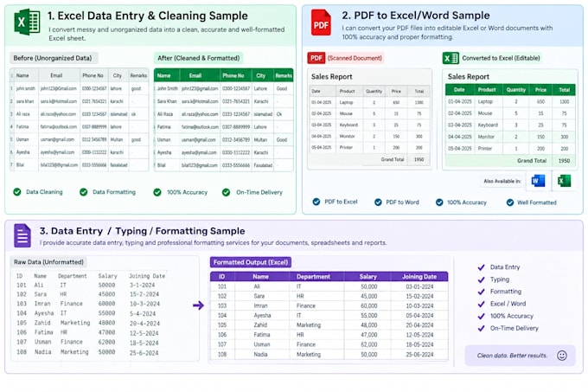Click the Excel icon right of the Word icon

564,181
